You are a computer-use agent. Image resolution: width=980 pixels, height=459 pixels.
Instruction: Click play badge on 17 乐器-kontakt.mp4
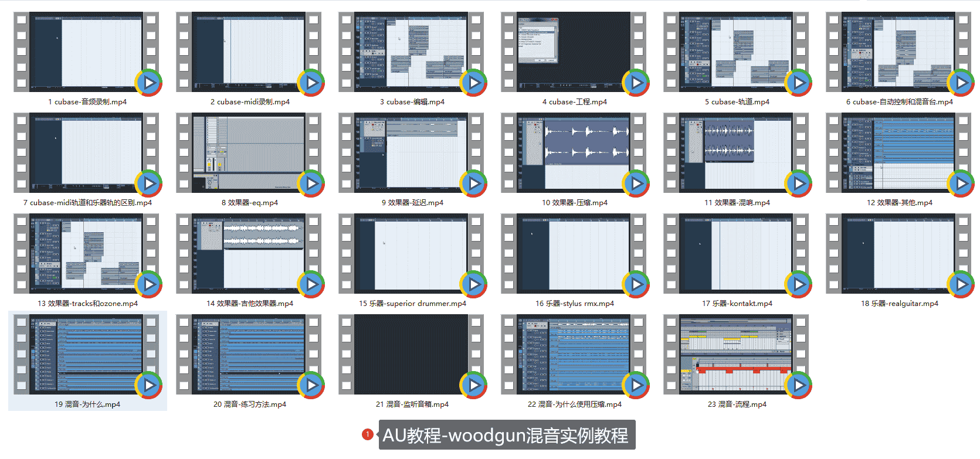tap(799, 284)
